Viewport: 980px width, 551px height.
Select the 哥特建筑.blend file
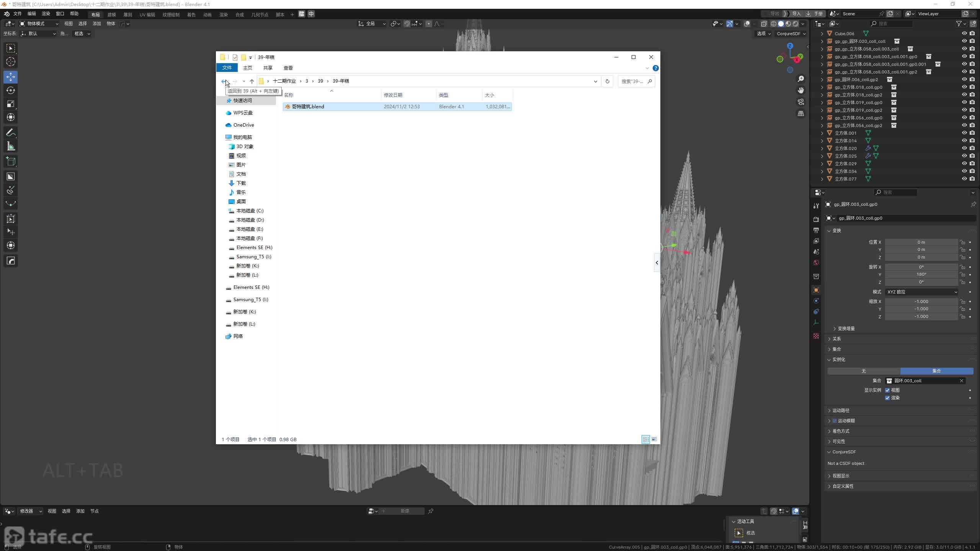click(x=308, y=107)
